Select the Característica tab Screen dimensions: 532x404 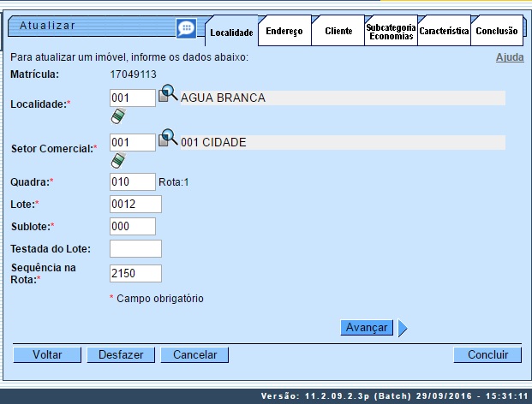click(x=444, y=31)
